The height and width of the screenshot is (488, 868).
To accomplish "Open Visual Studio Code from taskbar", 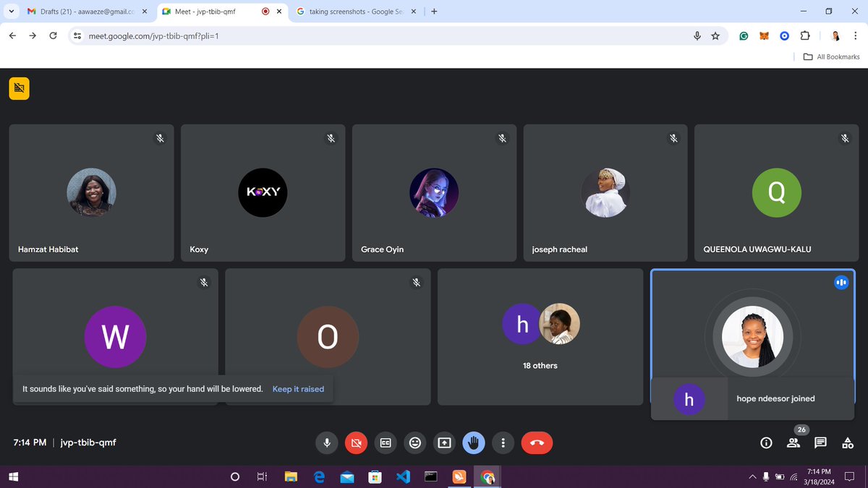I will pyautogui.click(x=403, y=477).
